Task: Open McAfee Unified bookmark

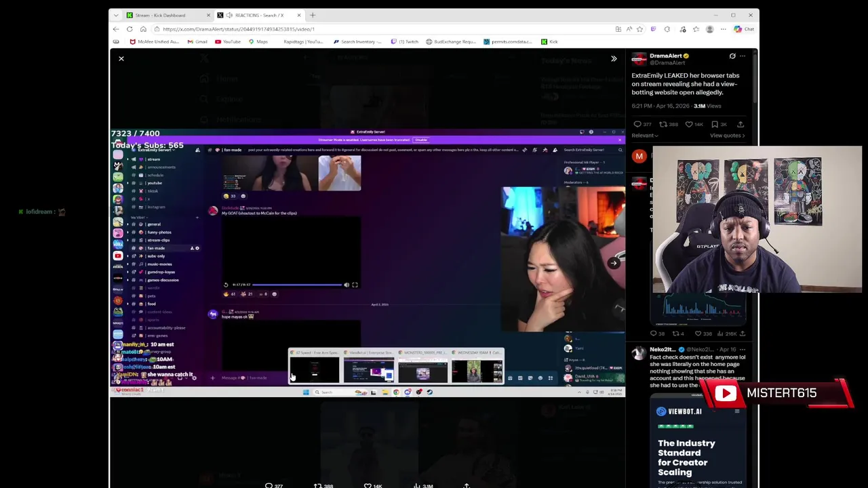Action: tap(155, 42)
